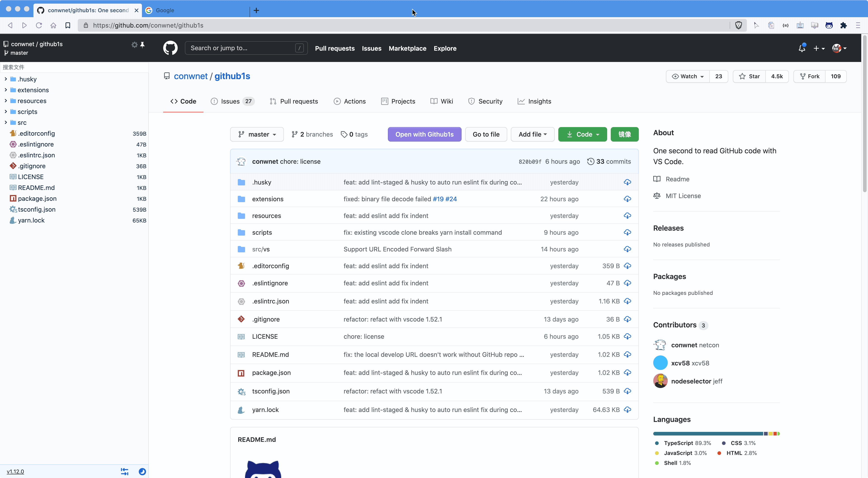Switch to the Issues tab
This screenshot has height=478, width=868.
231,101
